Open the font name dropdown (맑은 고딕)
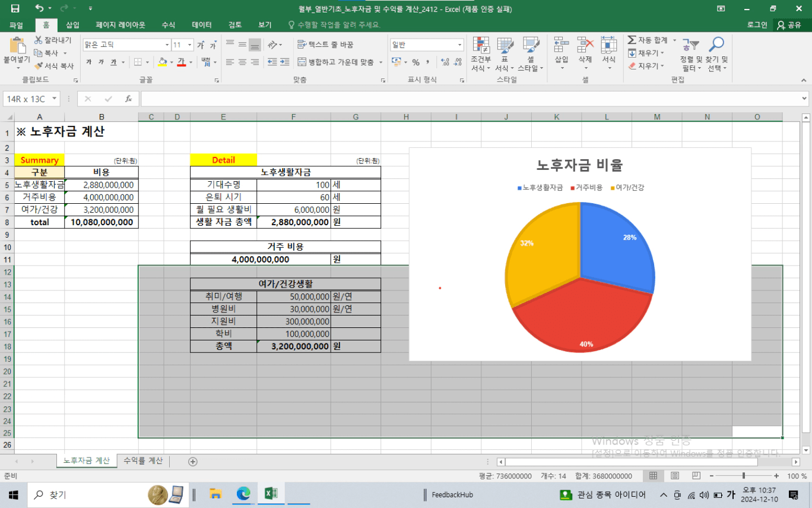812x508 pixels. point(167,45)
